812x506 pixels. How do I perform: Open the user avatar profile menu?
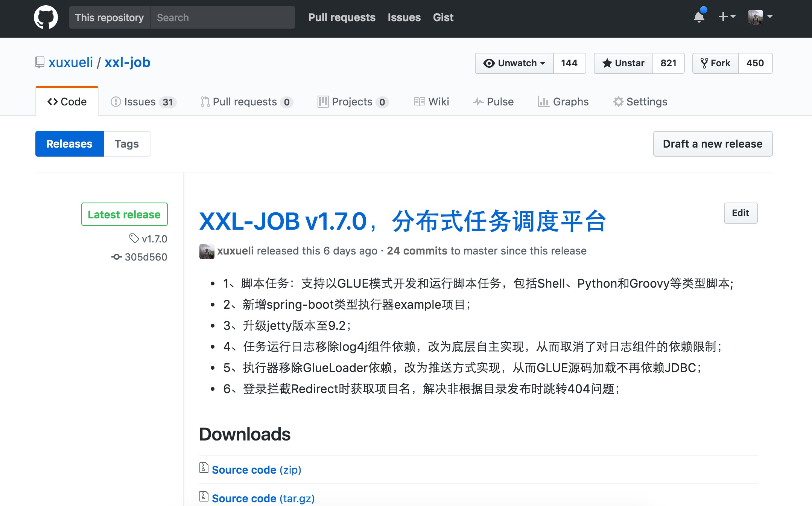pos(760,17)
